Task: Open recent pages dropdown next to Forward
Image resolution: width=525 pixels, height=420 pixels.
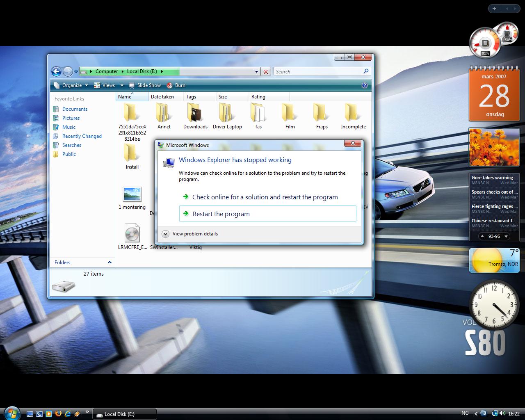Action: 76,72
